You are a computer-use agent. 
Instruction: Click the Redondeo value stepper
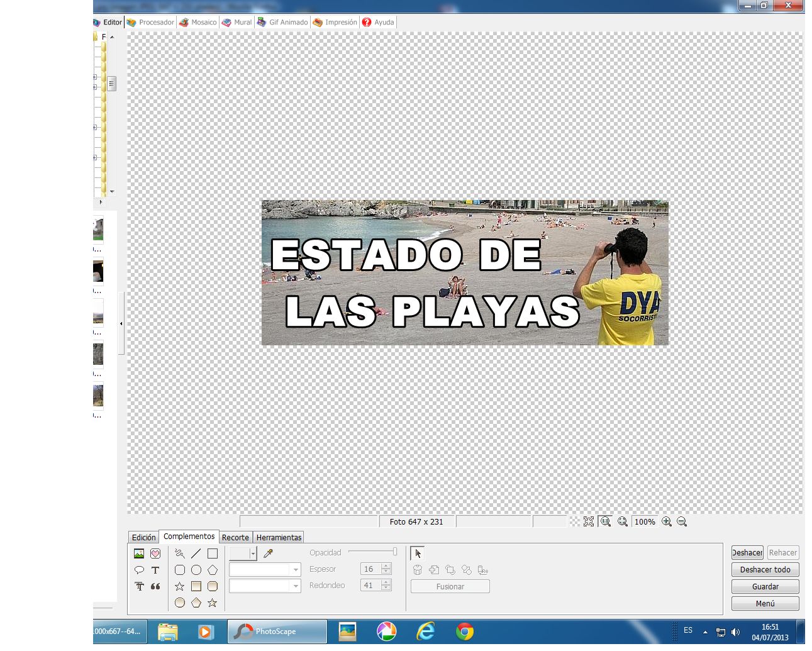coord(386,586)
